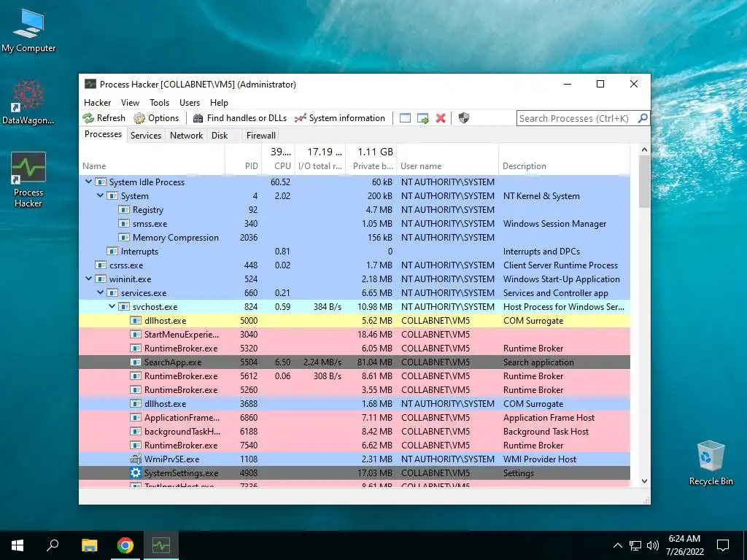The image size is (747, 560).
Task: Open the notification center icon
Action: [x=723, y=545]
